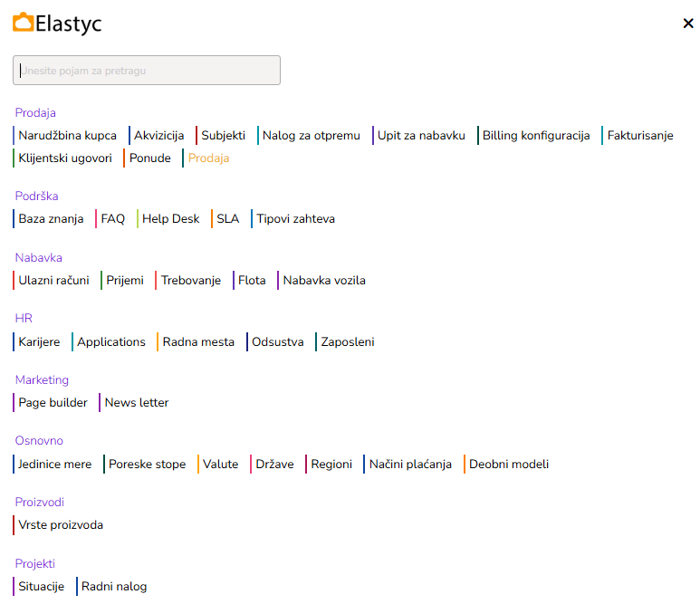The width and height of the screenshot is (700, 604).
Task: Open Baza znanja in Podrška
Action: pyautogui.click(x=51, y=219)
